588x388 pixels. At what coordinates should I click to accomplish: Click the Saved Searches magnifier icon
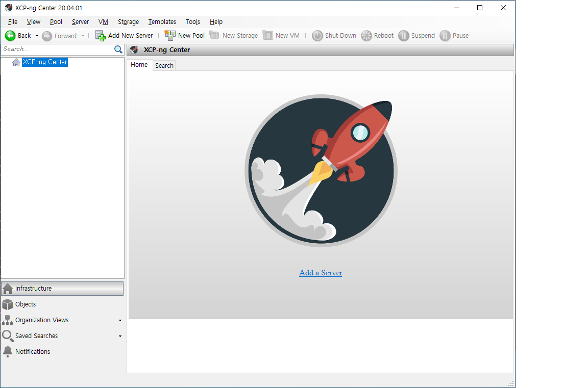pos(8,336)
